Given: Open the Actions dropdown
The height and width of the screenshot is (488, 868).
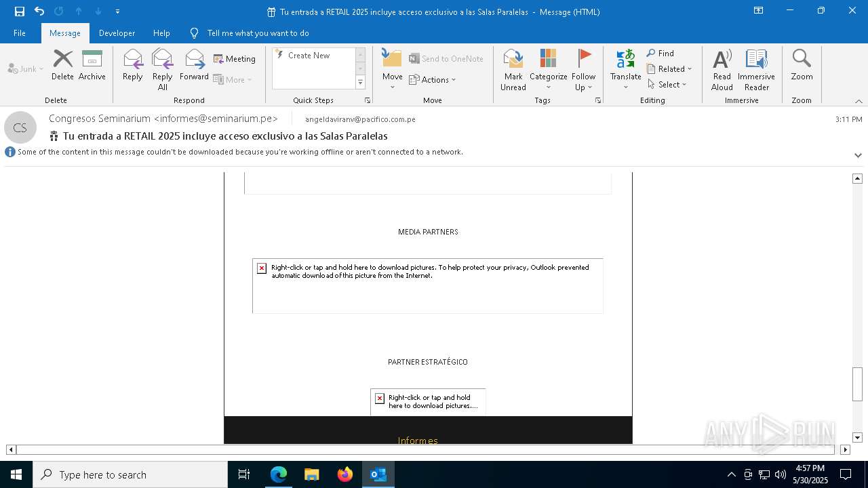Looking at the screenshot, I should (433, 79).
